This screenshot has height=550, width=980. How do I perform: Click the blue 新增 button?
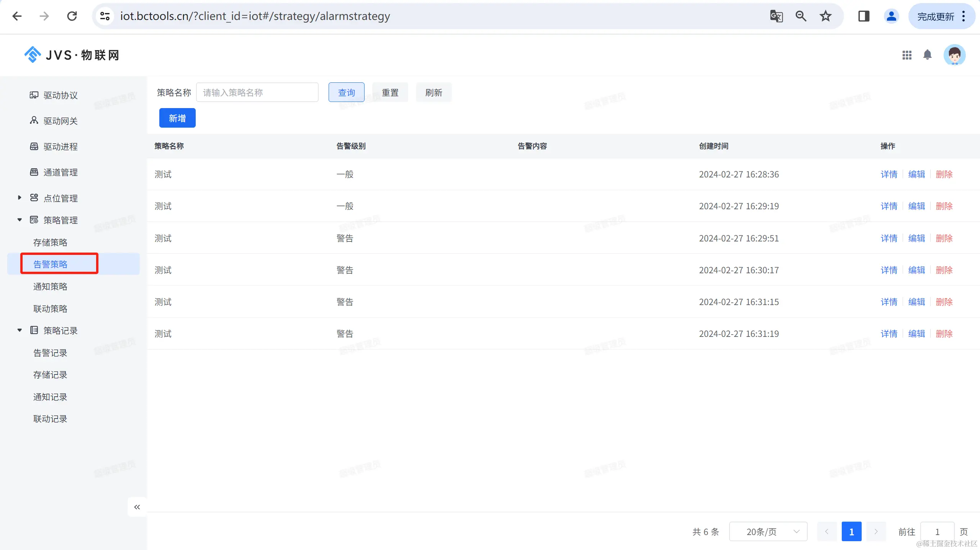pyautogui.click(x=177, y=118)
